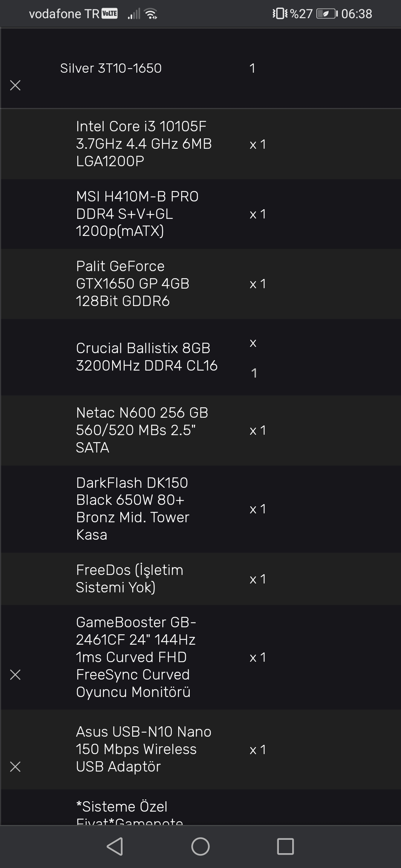
Task: Open the recent apps square button
Action: click(x=285, y=846)
